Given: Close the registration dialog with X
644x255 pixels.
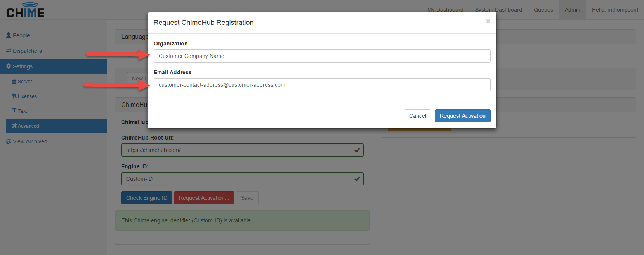Looking at the screenshot, I should pos(488,21).
